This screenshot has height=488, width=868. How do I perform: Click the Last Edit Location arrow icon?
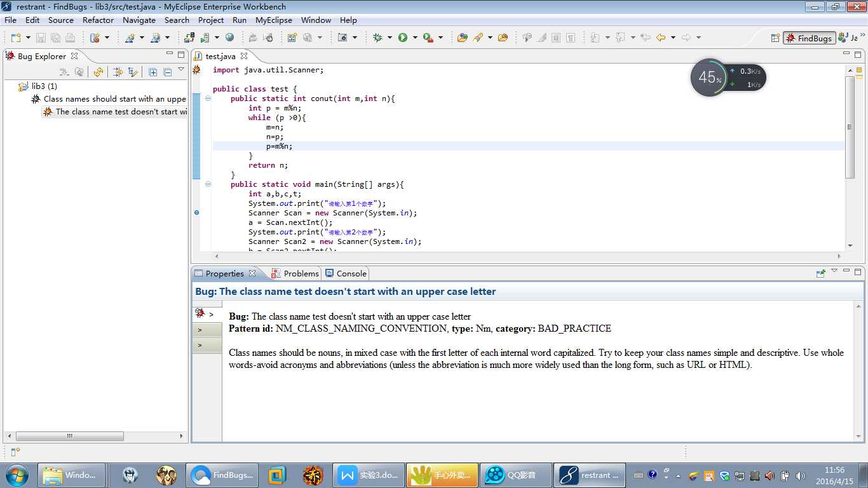646,38
